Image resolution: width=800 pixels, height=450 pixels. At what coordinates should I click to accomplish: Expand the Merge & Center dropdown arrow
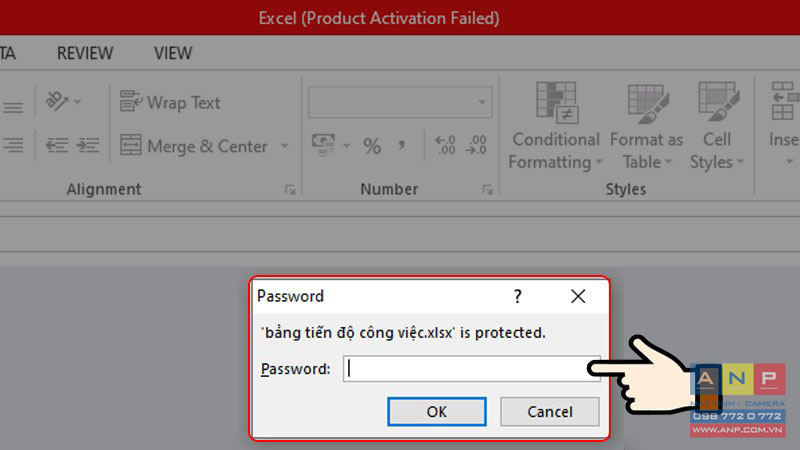click(x=285, y=146)
